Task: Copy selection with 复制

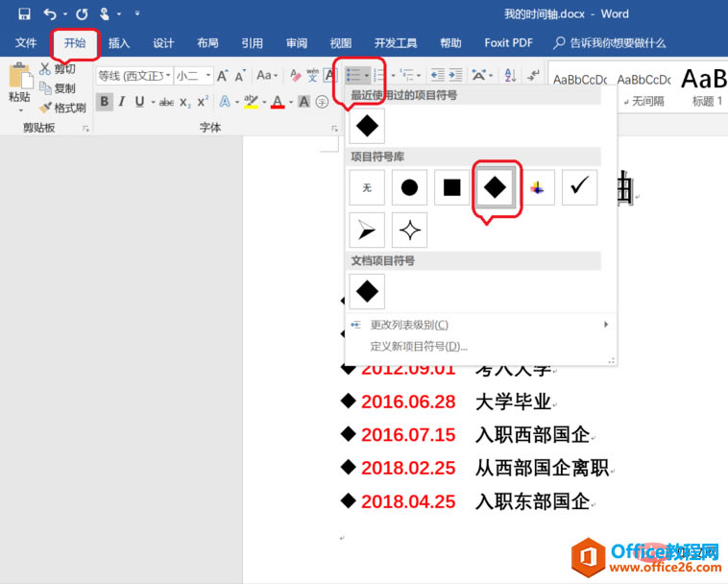Action: (x=58, y=88)
